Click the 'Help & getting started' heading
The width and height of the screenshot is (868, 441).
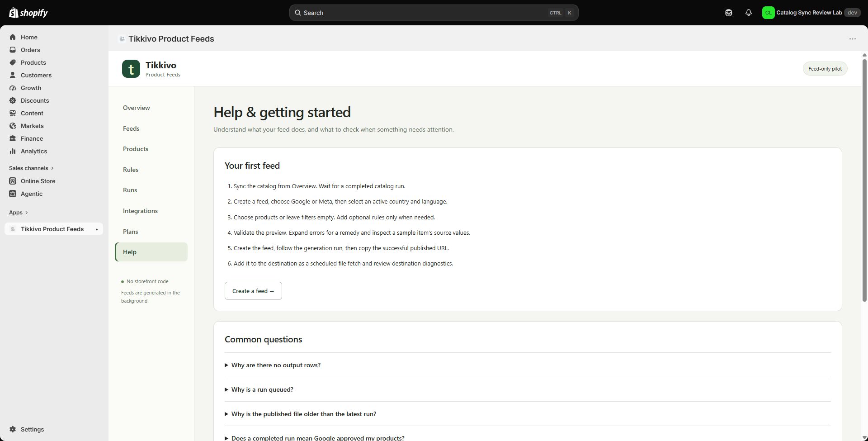click(x=282, y=112)
